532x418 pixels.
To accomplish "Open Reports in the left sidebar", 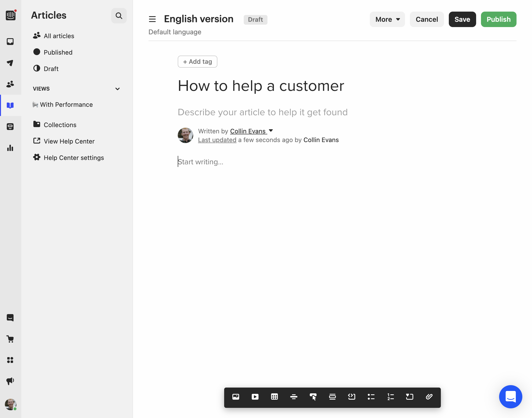I will [10, 148].
